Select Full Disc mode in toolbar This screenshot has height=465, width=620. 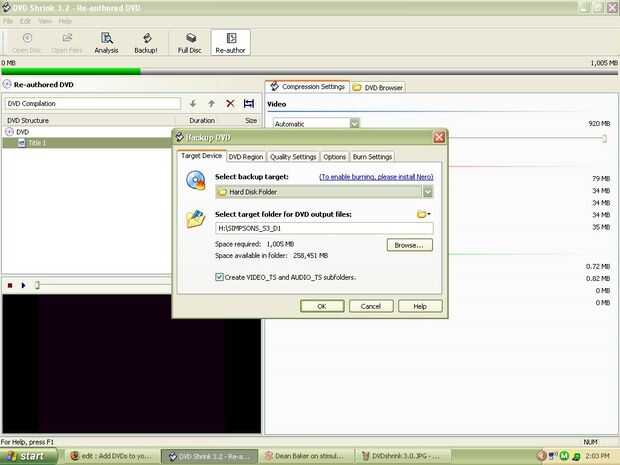(190, 43)
